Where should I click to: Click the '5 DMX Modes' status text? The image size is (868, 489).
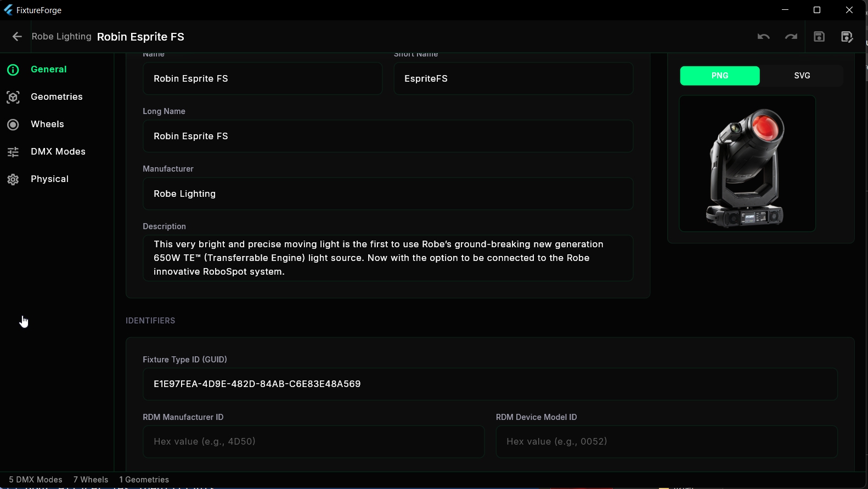(36, 480)
